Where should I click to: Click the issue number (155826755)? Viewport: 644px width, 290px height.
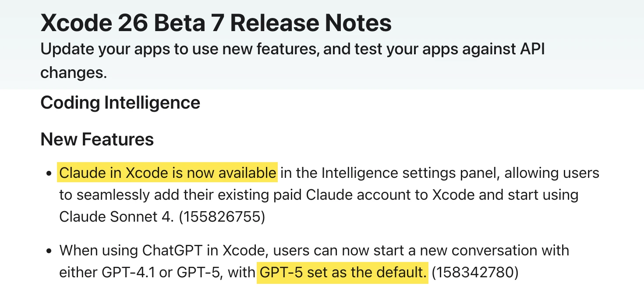[222, 217]
